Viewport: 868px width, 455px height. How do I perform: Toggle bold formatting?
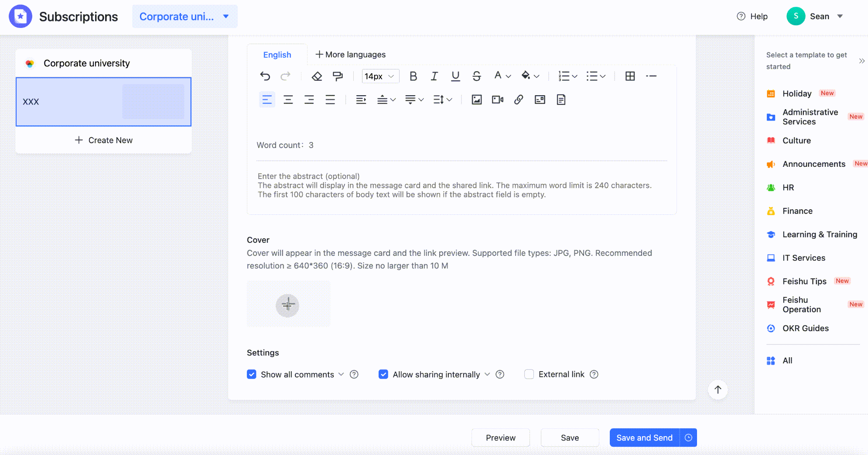(x=413, y=76)
